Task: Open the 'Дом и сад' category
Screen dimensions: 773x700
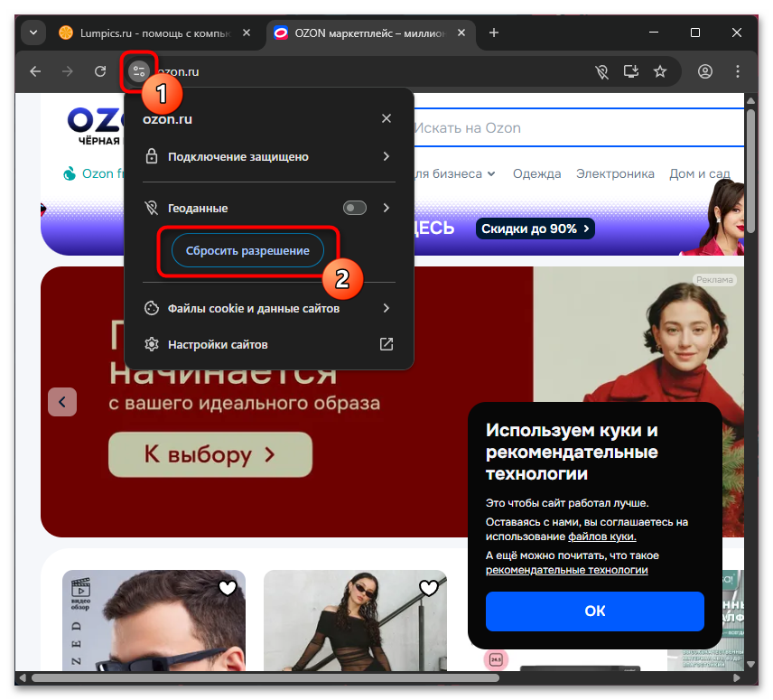Action: pos(700,174)
